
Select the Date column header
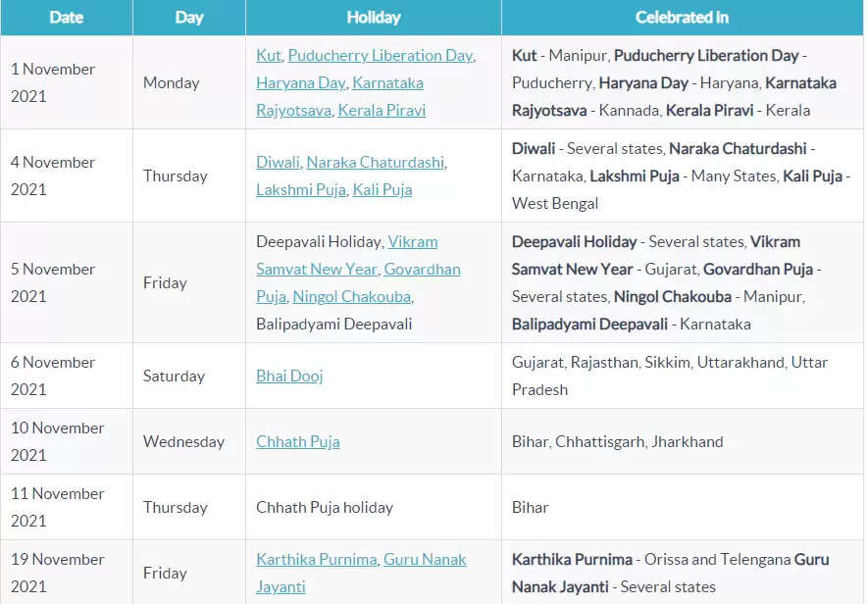(x=67, y=18)
